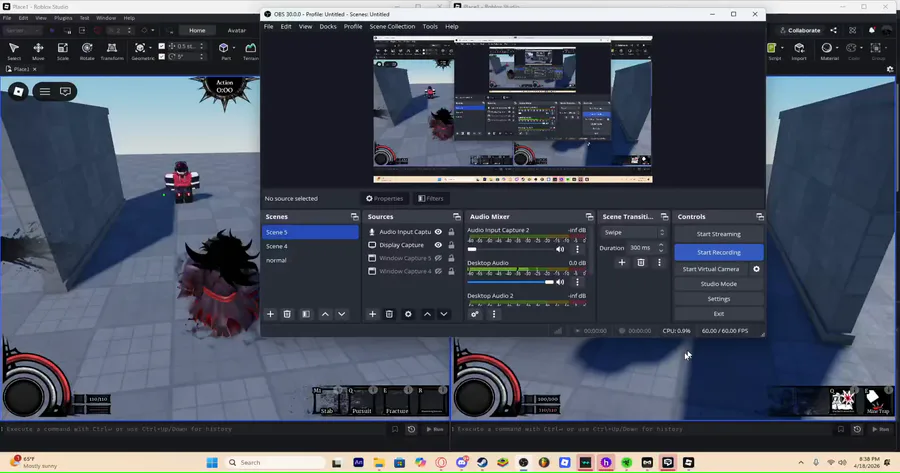Open source properties gear in Sources panel

(x=408, y=314)
